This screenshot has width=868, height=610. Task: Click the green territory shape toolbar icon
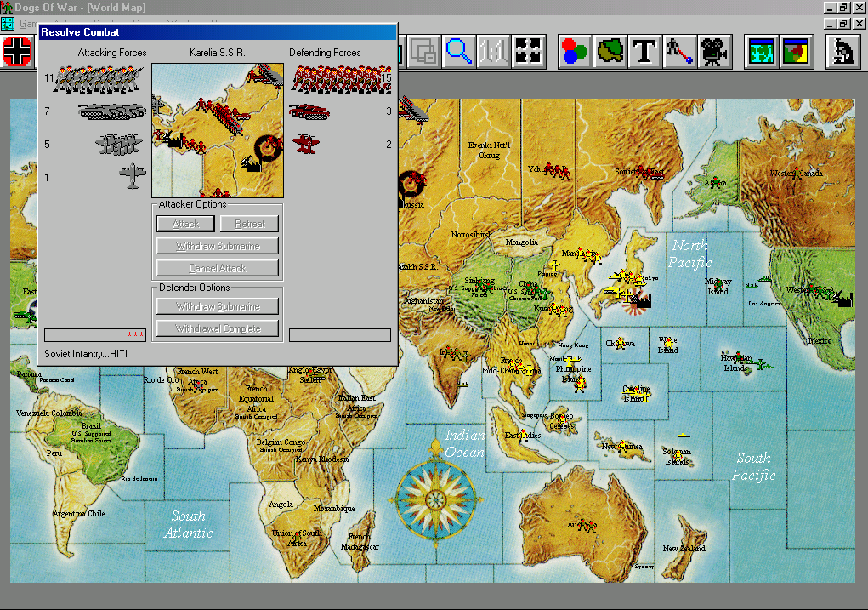click(610, 52)
